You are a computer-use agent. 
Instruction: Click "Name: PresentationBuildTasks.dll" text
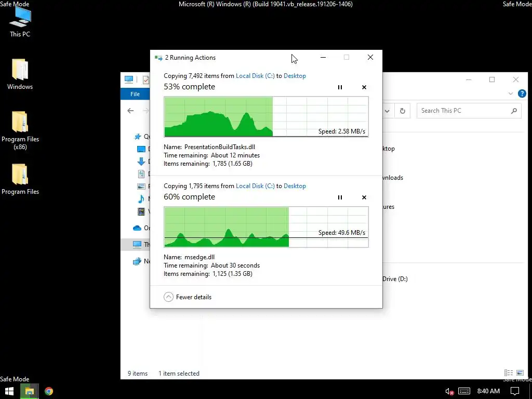[x=209, y=147]
